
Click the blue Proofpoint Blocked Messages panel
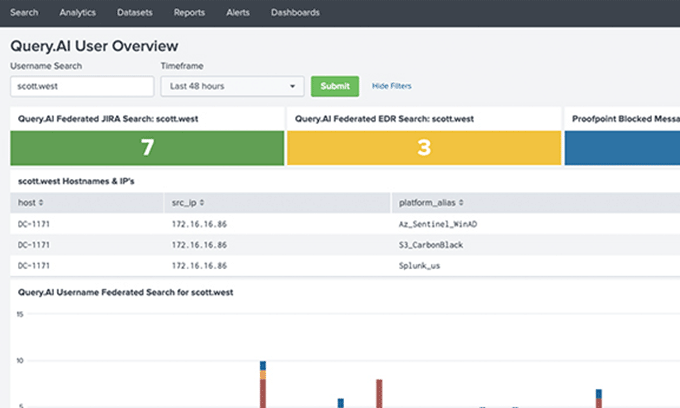[x=622, y=148]
